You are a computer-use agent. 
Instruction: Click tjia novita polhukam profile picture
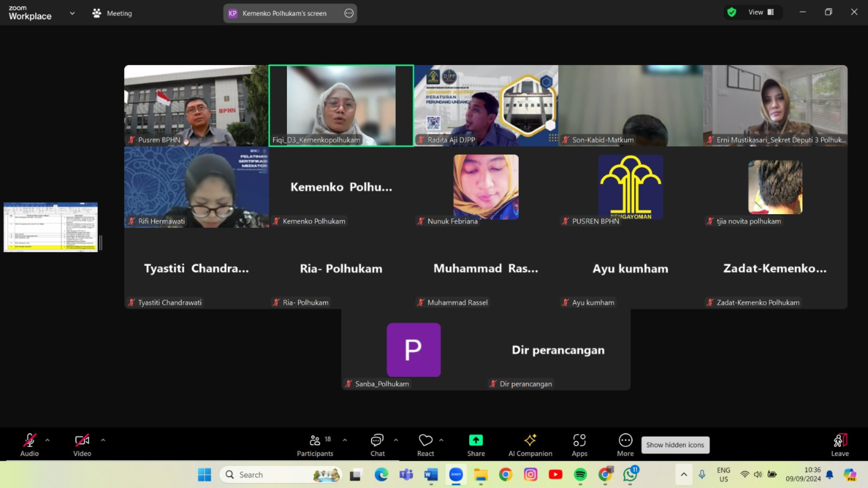[x=775, y=187]
